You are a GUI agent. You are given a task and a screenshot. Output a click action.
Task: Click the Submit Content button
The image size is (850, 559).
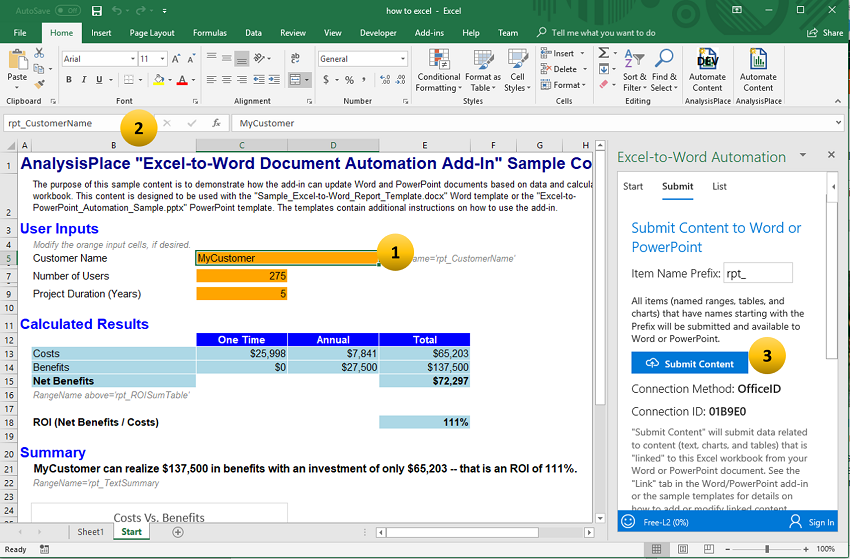689,363
